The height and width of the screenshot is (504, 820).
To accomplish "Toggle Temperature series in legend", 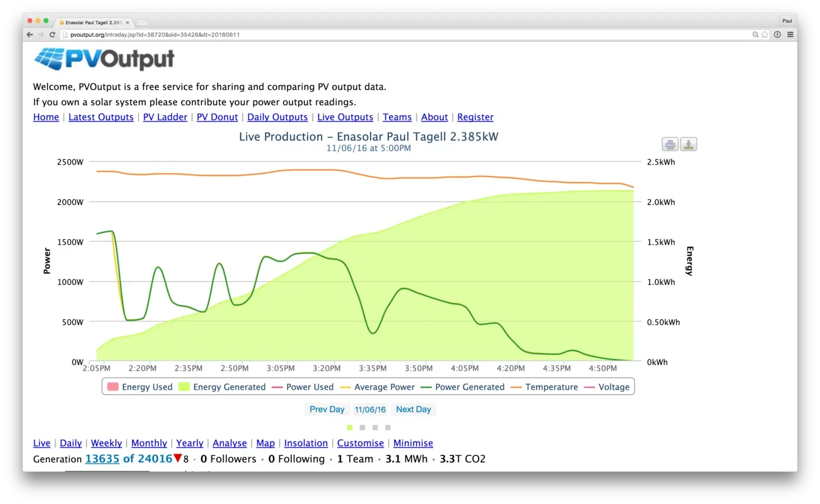I will (x=544, y=387).
